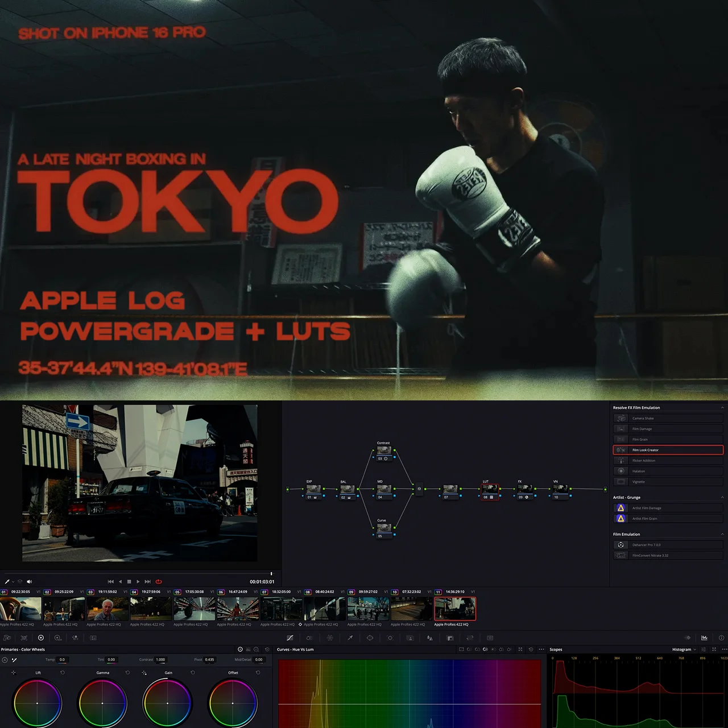
Task: Toggle loop playback in the viewer
Action: point(159,581)
